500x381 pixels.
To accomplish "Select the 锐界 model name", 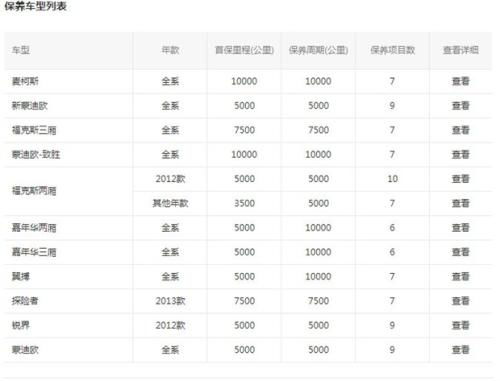I will click(x=21, y=325).
